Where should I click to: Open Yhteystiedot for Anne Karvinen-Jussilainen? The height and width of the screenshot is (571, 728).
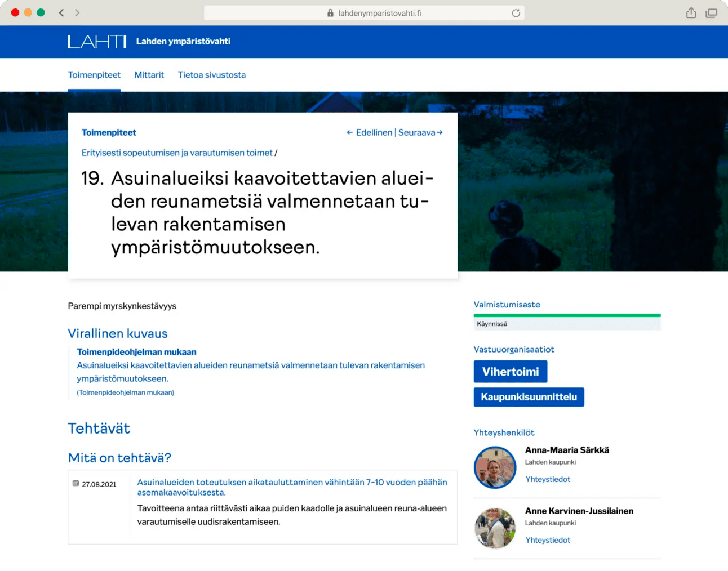[548, 540]
